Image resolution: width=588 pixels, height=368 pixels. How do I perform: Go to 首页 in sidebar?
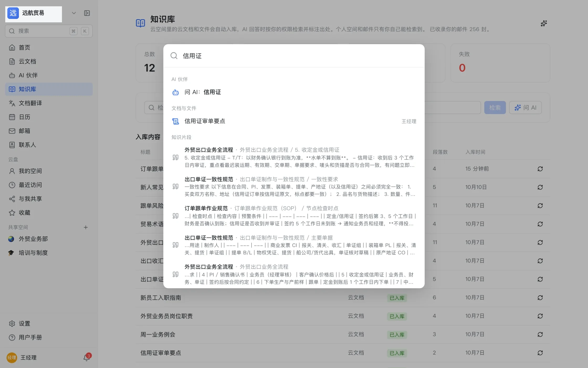(x=49, y=48)
